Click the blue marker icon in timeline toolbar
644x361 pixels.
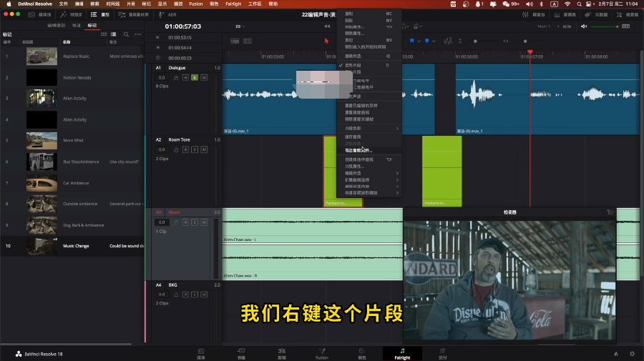[426, 41]
